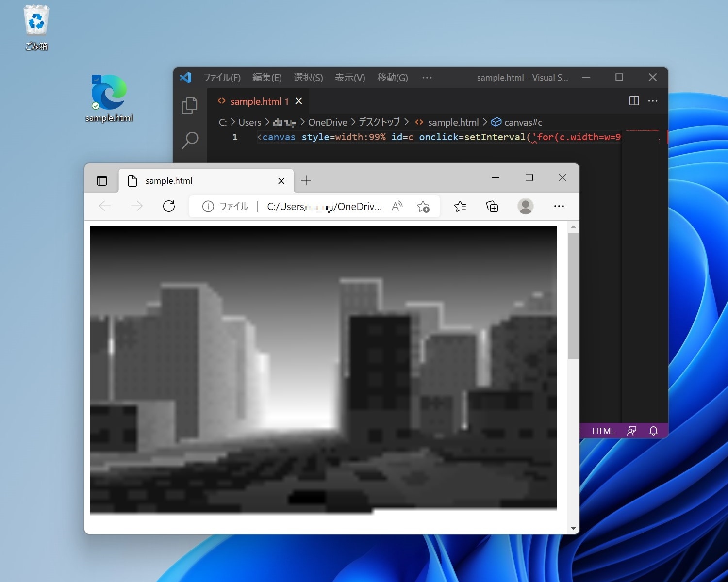Open Edge settings and more menu
Image resolution: width=728 pixels, height=582 pixels.
559,206
